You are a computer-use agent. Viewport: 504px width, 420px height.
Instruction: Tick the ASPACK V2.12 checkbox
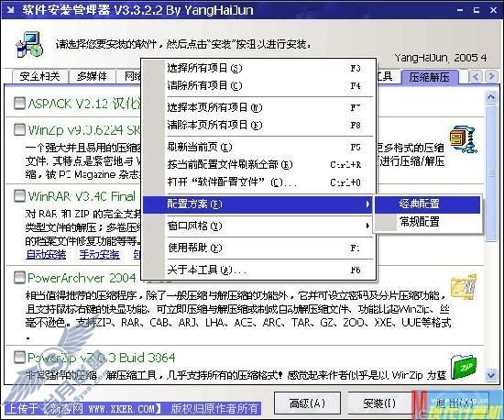pos(19,104)
